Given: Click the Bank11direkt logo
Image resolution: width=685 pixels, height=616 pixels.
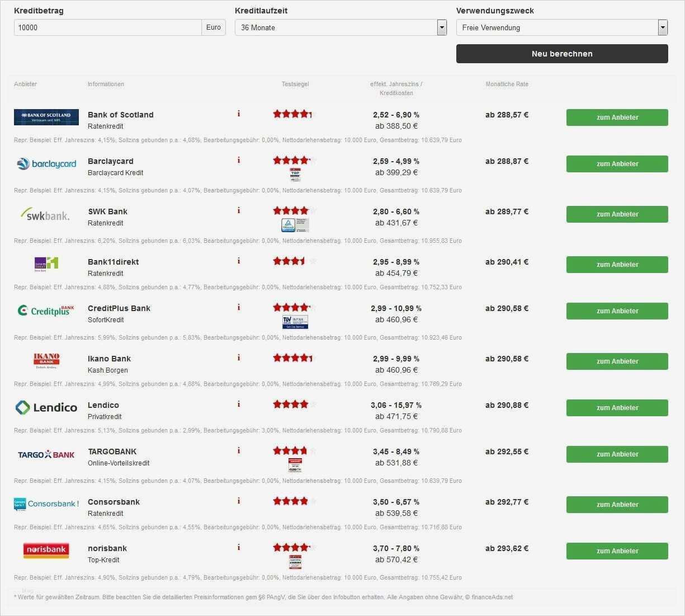Looking at the screenshot, I should click(x=46, y=264).
